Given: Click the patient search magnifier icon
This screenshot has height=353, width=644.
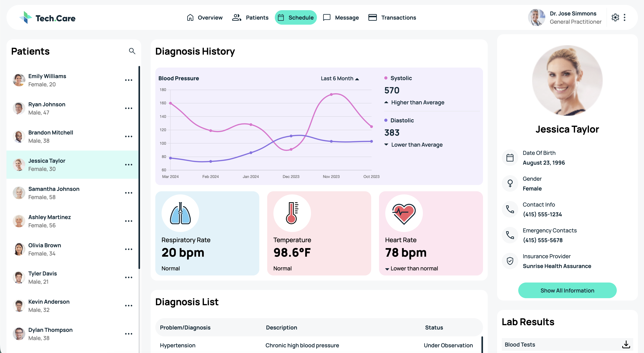Looking at the screenshot, I should 132,51.
